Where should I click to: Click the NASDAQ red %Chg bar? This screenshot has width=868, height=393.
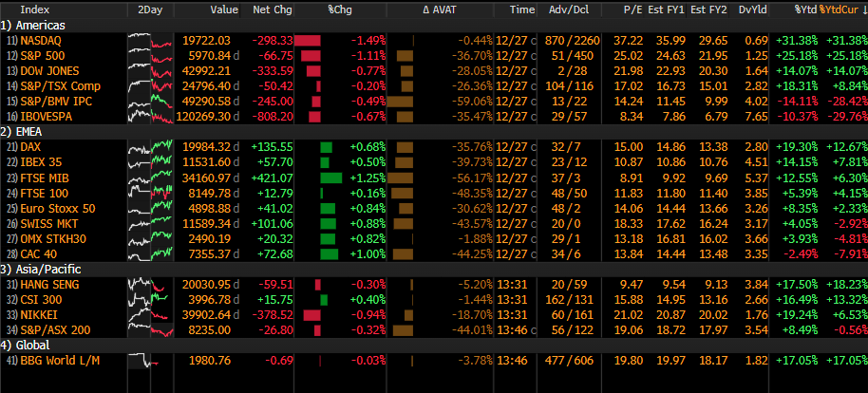(308, 41)
